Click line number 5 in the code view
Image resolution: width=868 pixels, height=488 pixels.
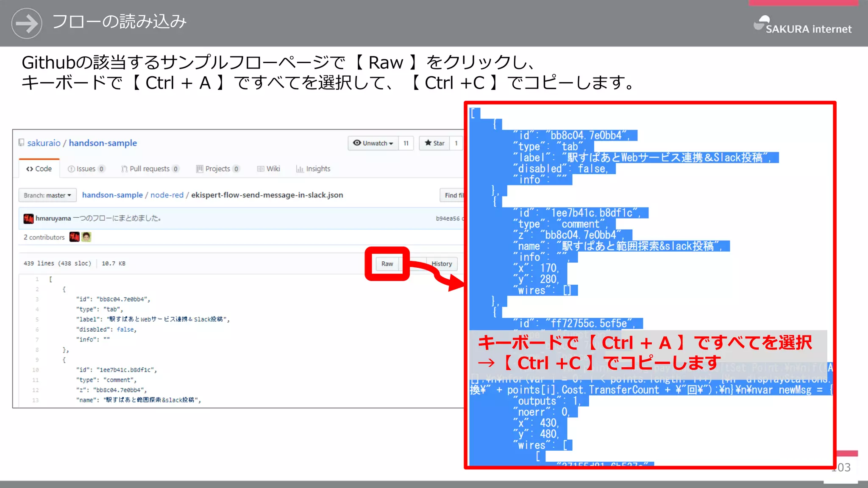click(37, 319)
